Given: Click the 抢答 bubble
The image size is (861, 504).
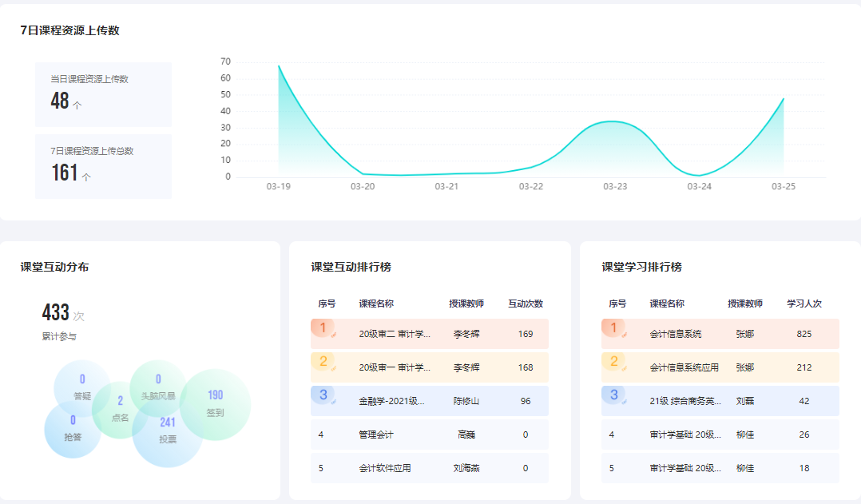Looking at the screenshot, I should [x=73, y=429].
